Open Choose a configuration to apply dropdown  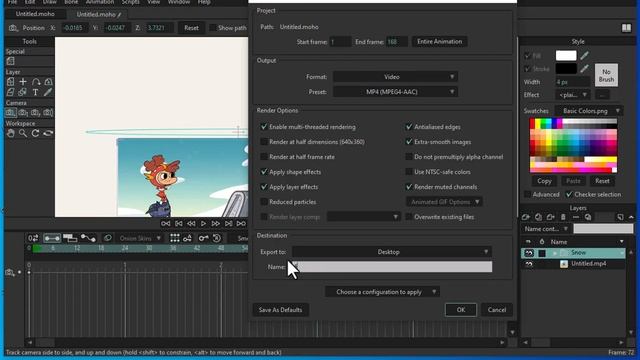(382, 292)
